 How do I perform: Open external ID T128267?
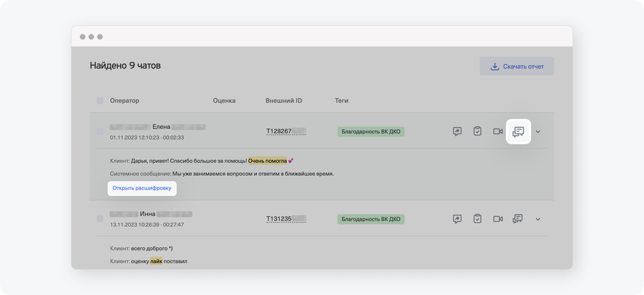[286, 131]
